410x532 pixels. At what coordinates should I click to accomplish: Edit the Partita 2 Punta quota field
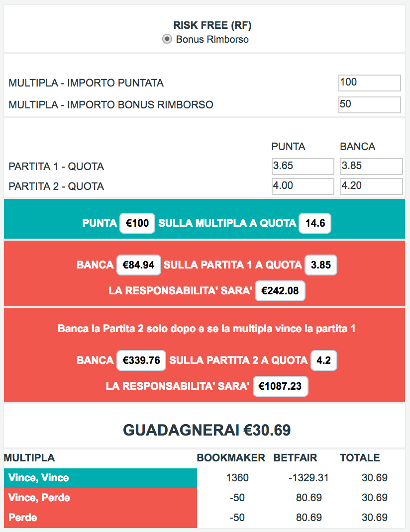pos(303,186)
